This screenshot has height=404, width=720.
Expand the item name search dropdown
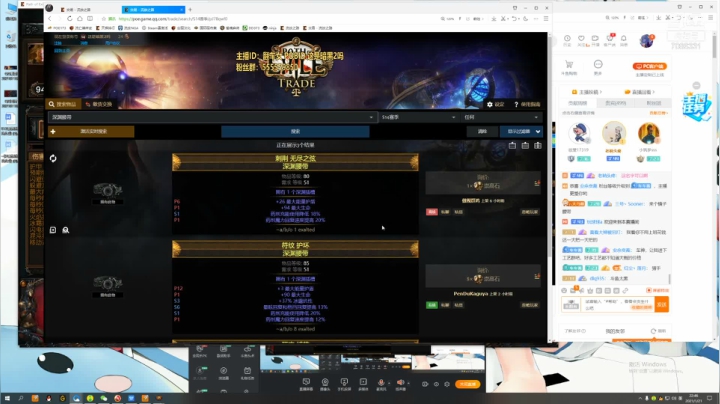(x=371, y=118)
